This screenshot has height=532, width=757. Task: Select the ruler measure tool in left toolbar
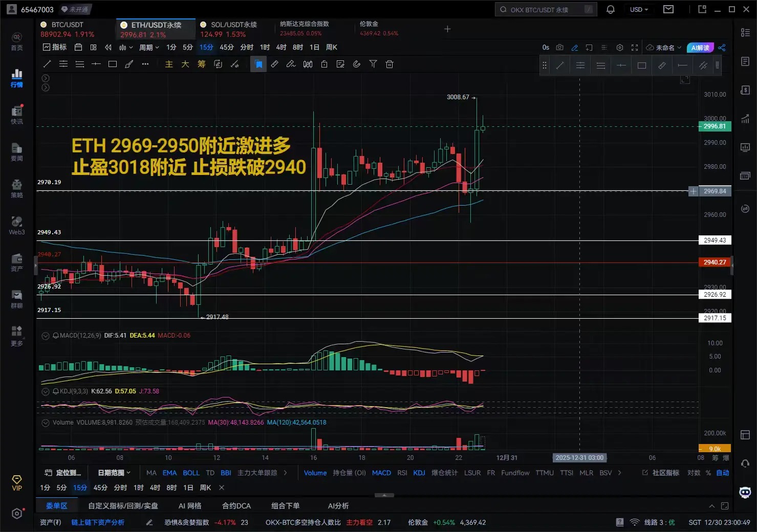[275, 64]
